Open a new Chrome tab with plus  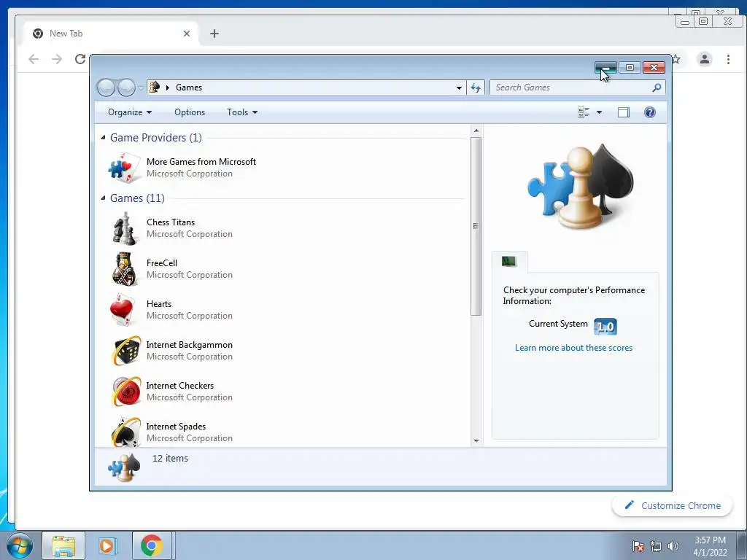pyautogui.click(x=214, y=34)
